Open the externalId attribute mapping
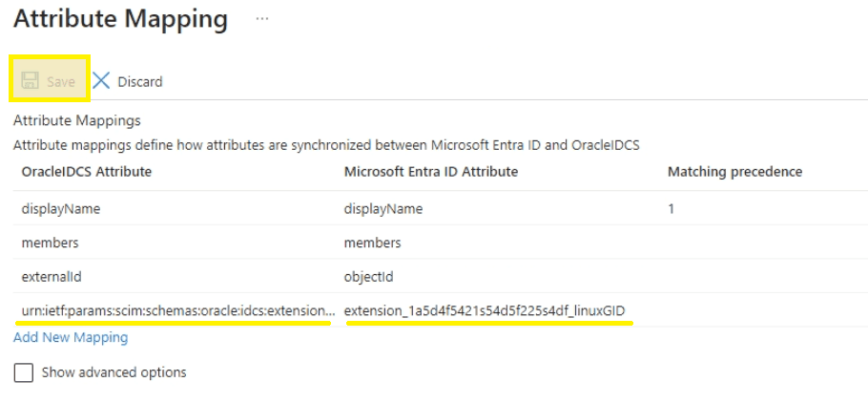Image resolution: width=868 pixels, height=403 pixels. click(x=52, y=277)
